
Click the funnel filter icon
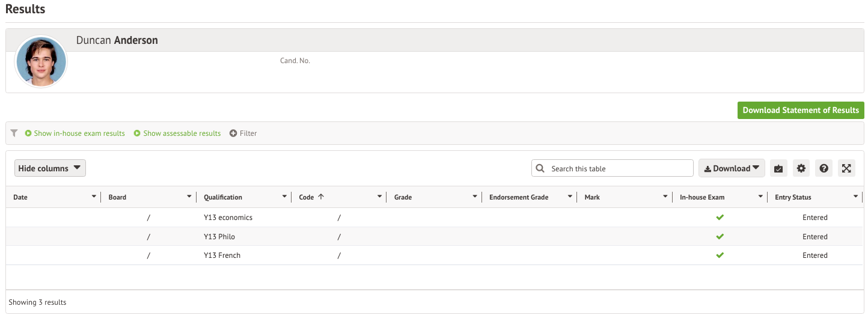click(14, 133)
